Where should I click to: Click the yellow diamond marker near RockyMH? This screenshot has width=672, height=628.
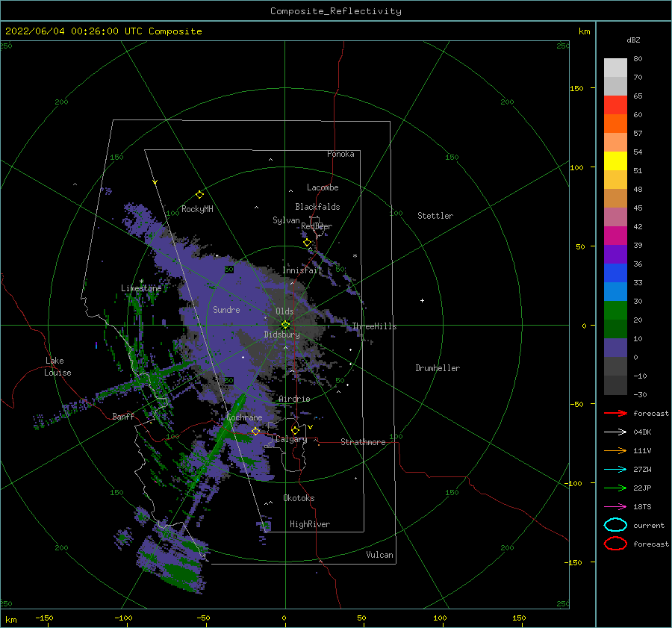(x=199, y=195)
